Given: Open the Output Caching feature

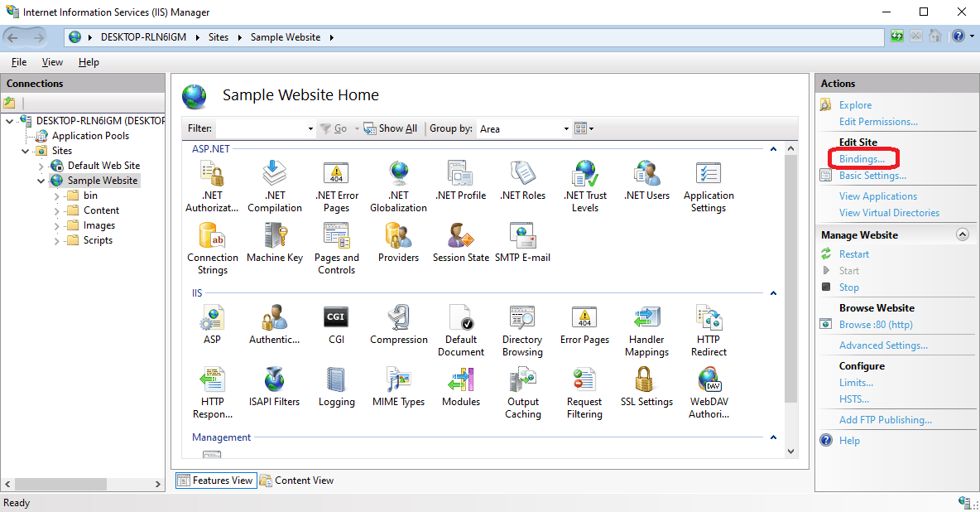Looking at the screenshot, I should click(522, 393).
